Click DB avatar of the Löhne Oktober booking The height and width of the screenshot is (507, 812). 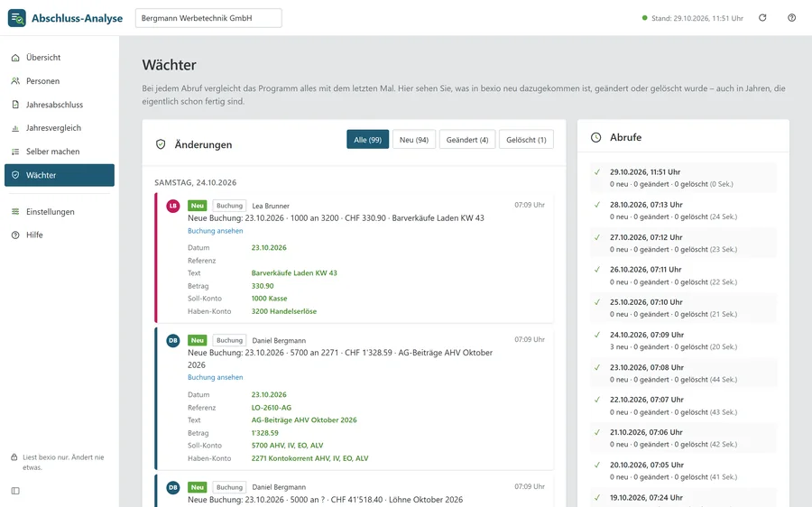click(x=173, y=487)
